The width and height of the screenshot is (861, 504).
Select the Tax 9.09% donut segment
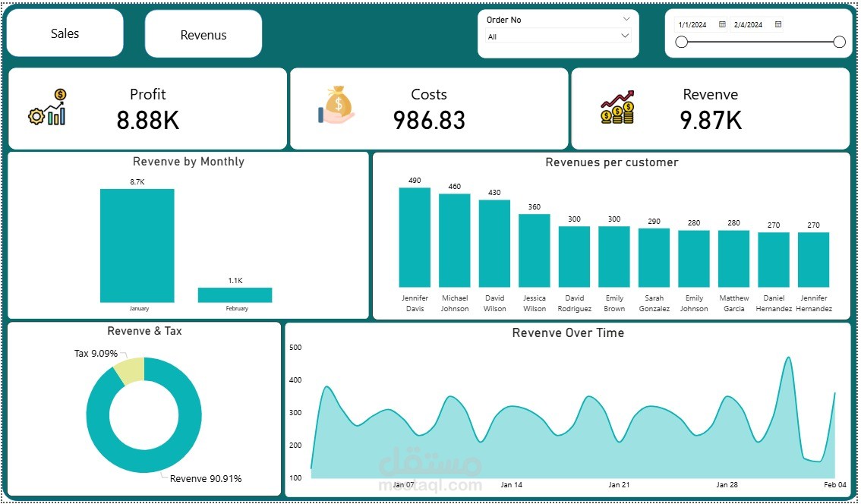(x=129, y=370)
